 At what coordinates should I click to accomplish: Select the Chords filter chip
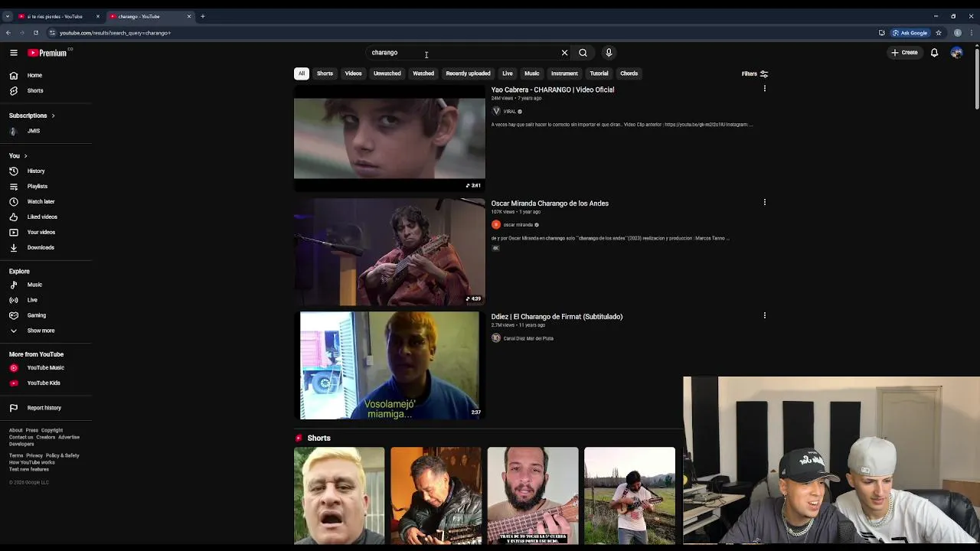pyautogui.click(x=629, y=73)
